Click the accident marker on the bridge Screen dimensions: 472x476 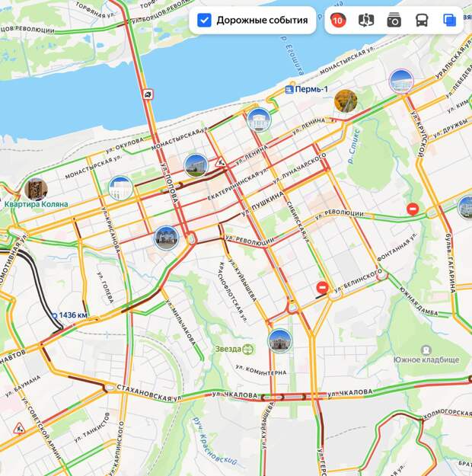[x=148, y=94]
